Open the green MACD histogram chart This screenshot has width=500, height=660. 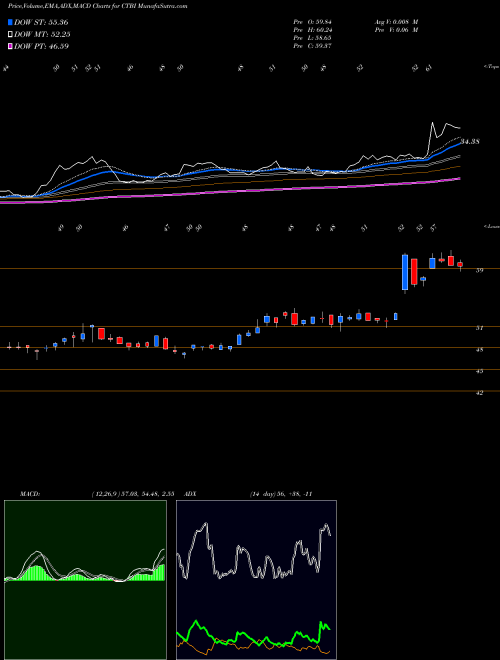tap(85, 580)
